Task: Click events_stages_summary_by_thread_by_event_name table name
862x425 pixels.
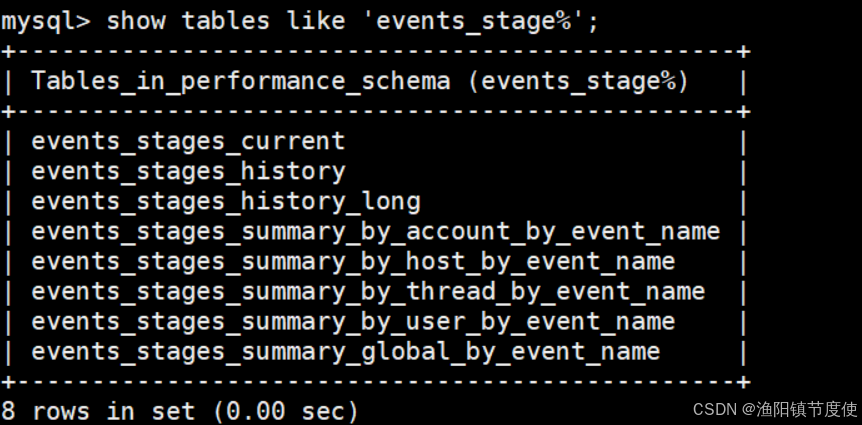Action: pos(368,291)
